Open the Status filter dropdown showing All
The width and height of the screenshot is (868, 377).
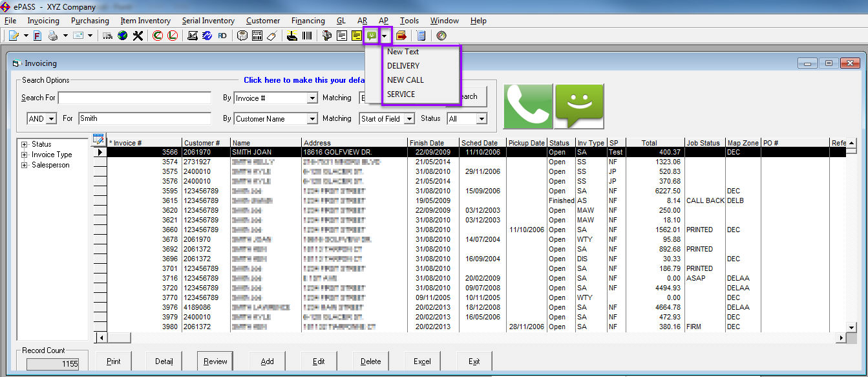click(x=481, y=119)
